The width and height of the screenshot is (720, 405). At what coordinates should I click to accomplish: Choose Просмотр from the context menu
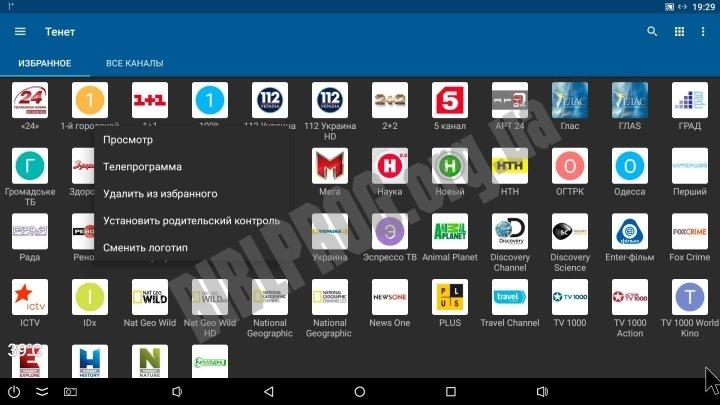128,140
